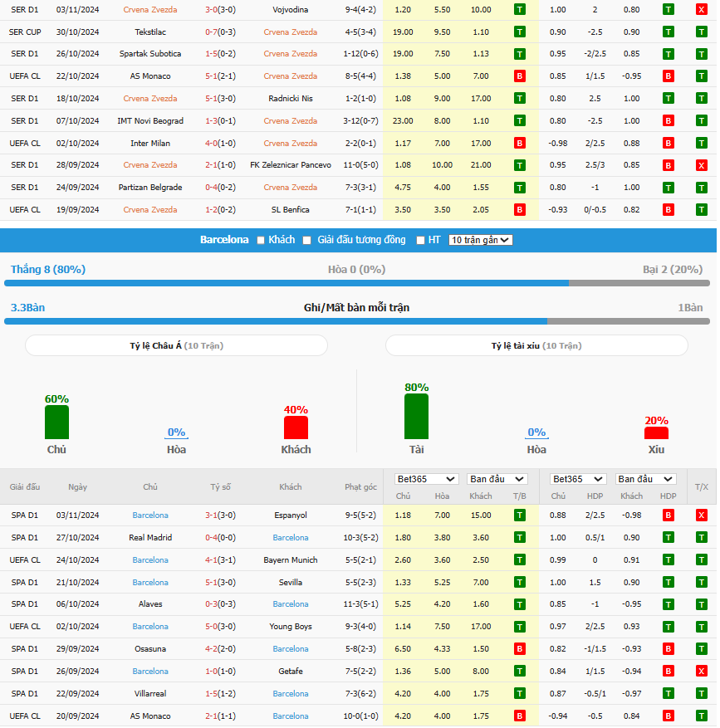Click the red B T/B icon in Inter Milan row
The width and height of the screenshot is (720, 728).
519,144
